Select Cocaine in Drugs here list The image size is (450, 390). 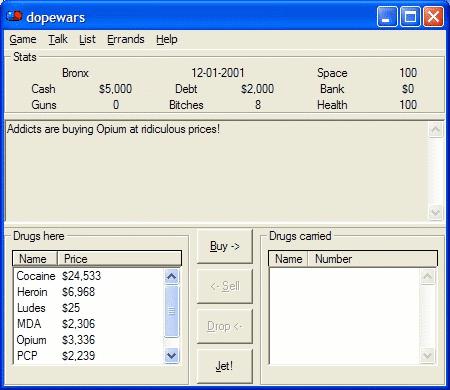pos(89,276)
